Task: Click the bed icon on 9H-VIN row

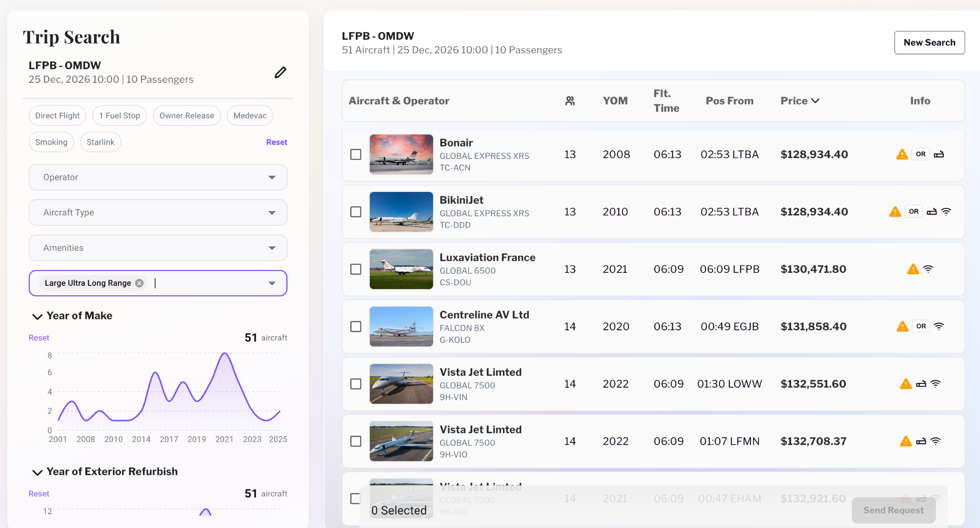Action: point(921,384)
